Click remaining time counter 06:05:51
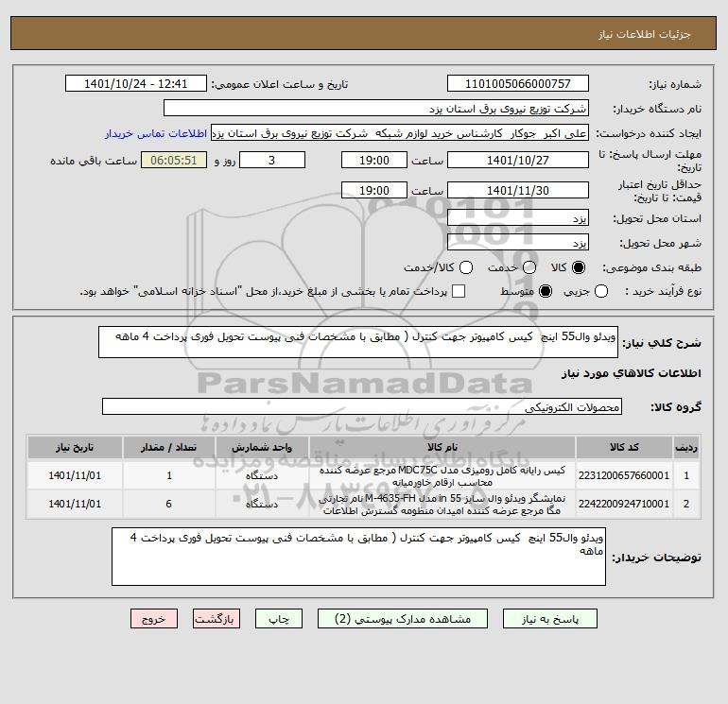728x704 pixels. click(x=174, y=160)
